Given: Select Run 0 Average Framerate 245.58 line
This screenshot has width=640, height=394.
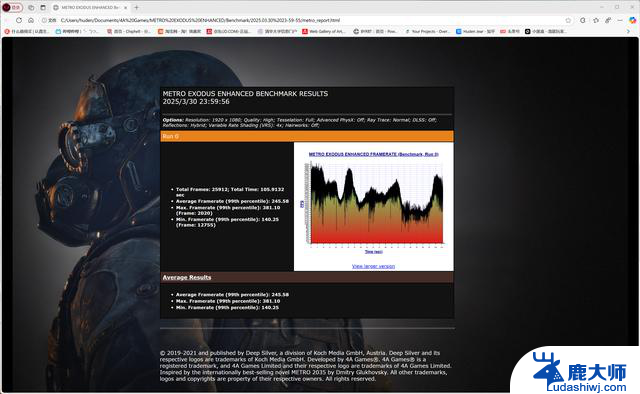Looking at the screenshot, I should click(232, 201).
